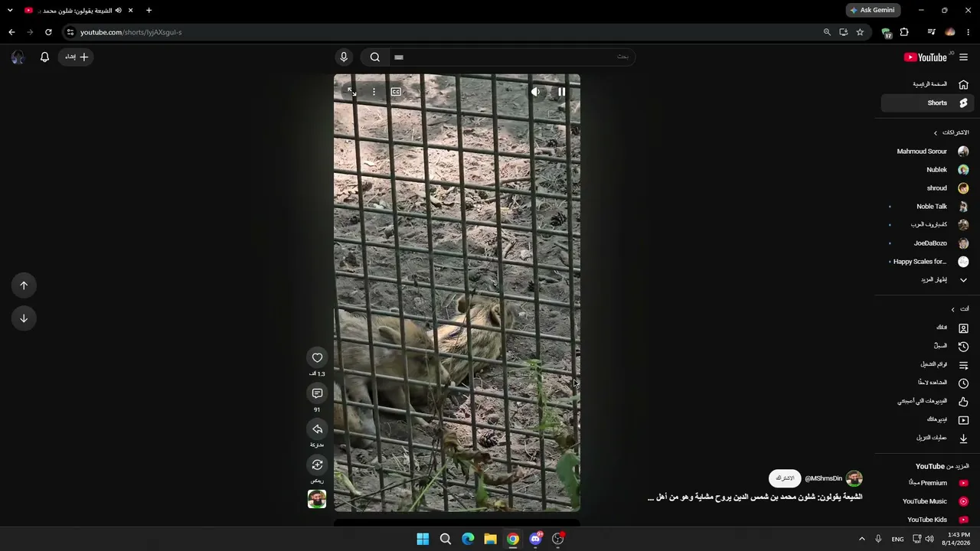This screenshot has height=551, width=980.
Task: Open the Playlists sidebar item
Action: click(x=928, y=364)
